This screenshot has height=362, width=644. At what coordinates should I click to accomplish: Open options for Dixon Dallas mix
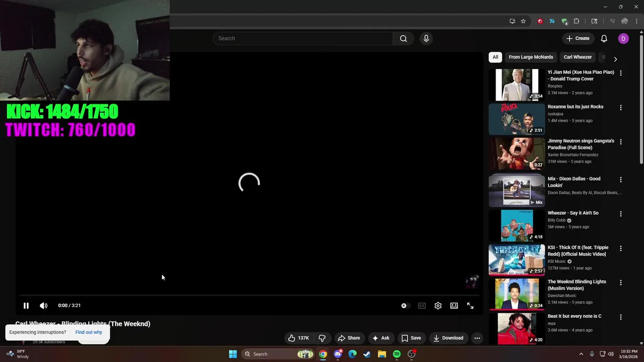tap(621, 179)
